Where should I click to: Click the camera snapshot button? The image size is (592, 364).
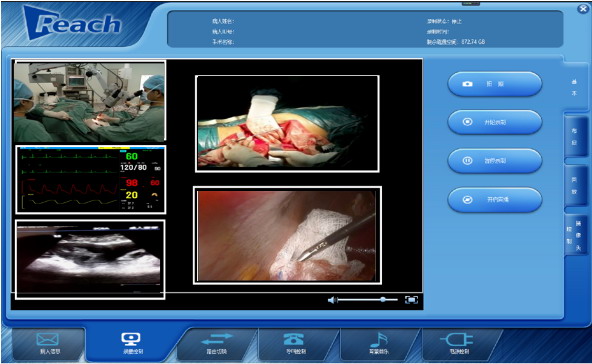495,84
